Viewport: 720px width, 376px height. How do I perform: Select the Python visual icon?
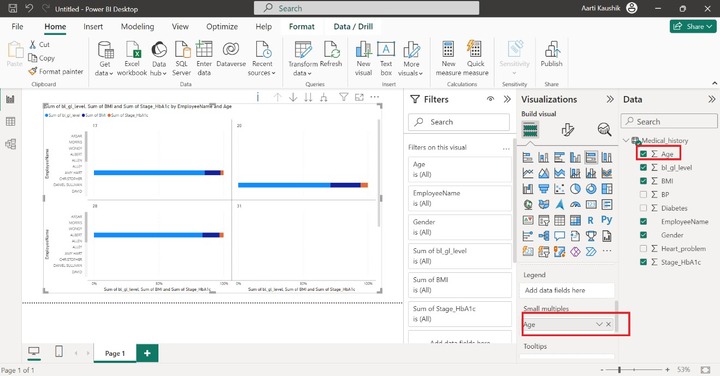pyautogui.click(x=607, y=220)
